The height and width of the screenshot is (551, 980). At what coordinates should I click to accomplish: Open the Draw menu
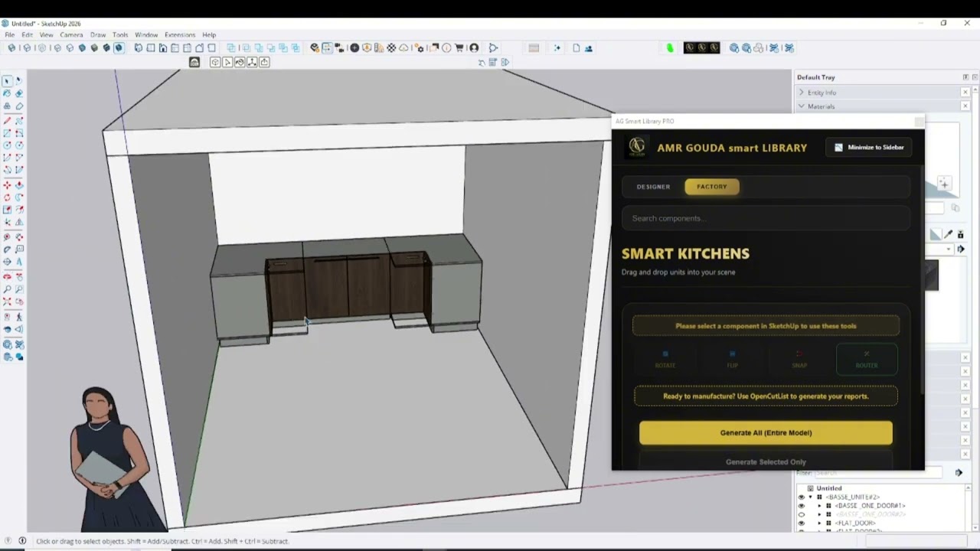(x=98, y=34)
